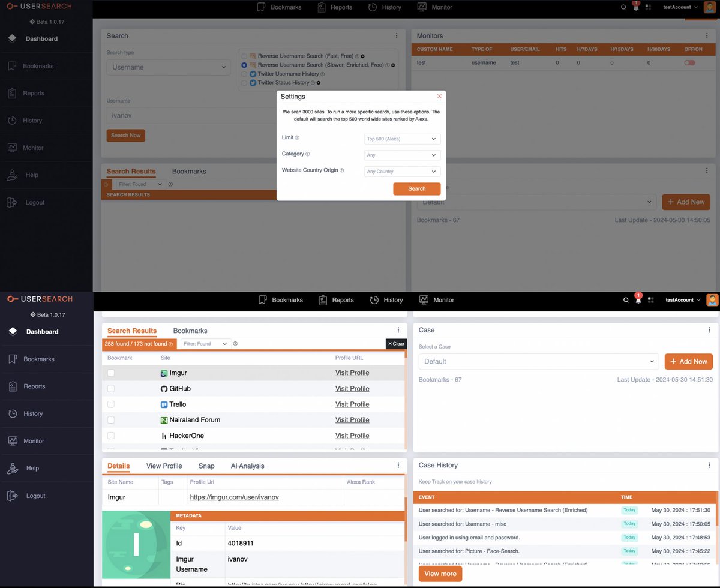Open Filter: Found dropdown in lower screenshot
Image resolution: width=720 pixels, height=588 pixels.
[205, 344]
